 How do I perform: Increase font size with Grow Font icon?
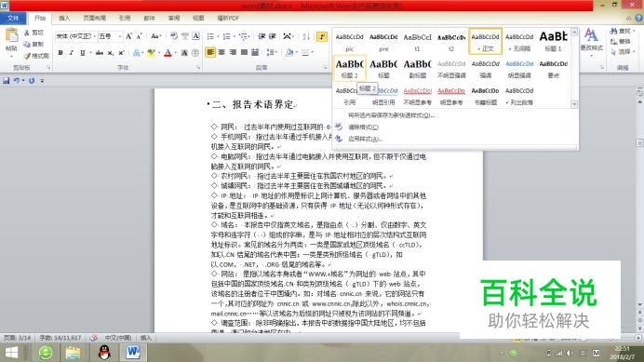coord(129,36)
